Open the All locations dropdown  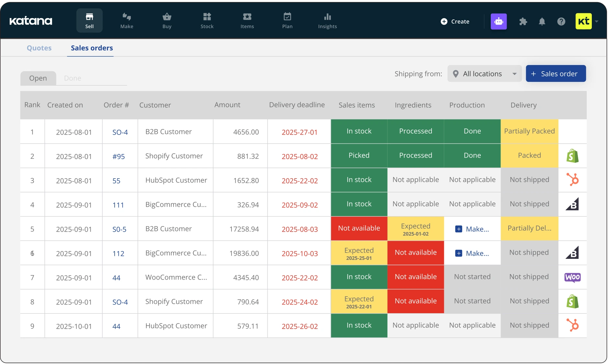(484, 73)
